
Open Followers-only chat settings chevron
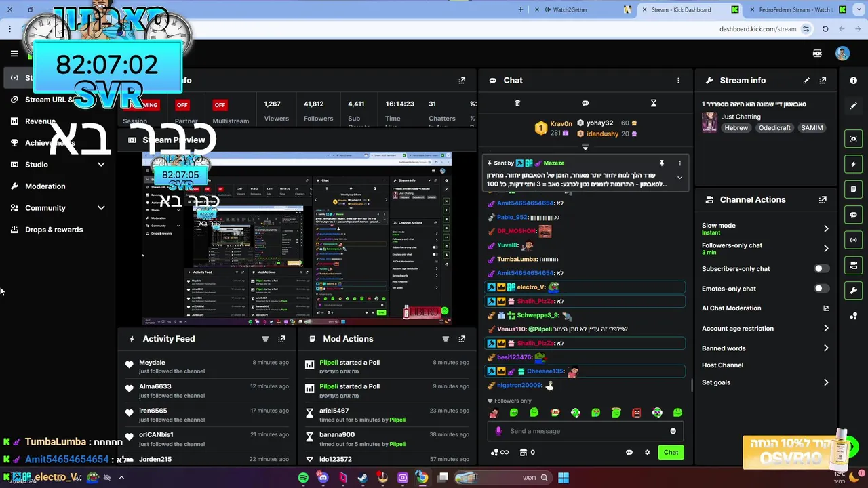(826, 248)
